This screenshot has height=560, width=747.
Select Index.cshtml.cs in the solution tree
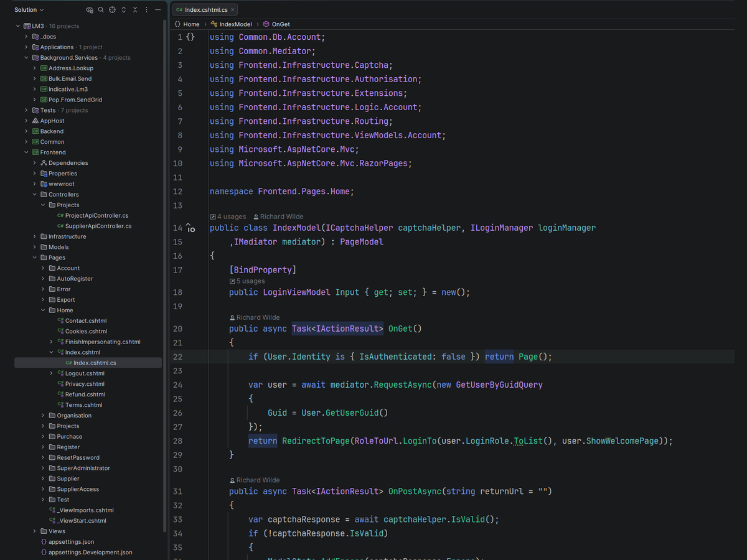88,363
